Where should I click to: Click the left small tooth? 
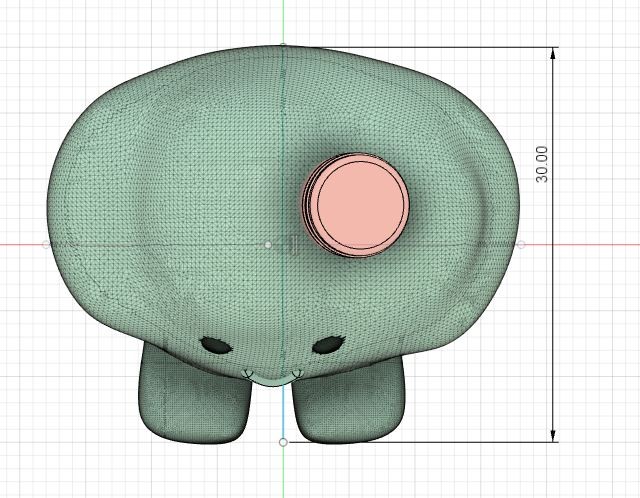point(248,373)
